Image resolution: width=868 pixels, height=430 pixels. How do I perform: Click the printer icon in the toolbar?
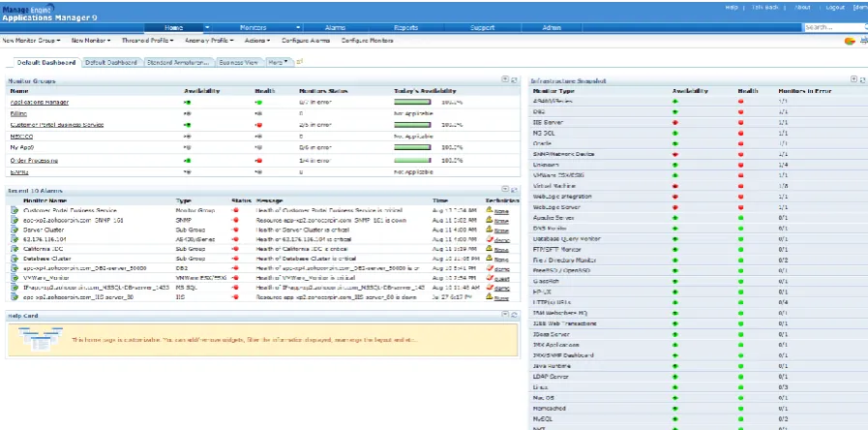(864, 41)
